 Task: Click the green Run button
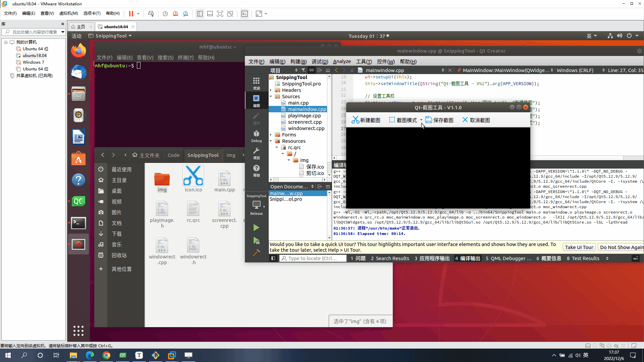(x=256, y=228)
